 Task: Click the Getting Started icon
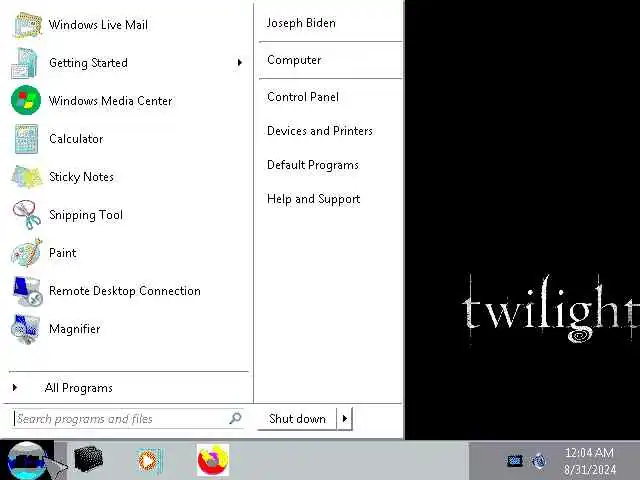point(25,63)
